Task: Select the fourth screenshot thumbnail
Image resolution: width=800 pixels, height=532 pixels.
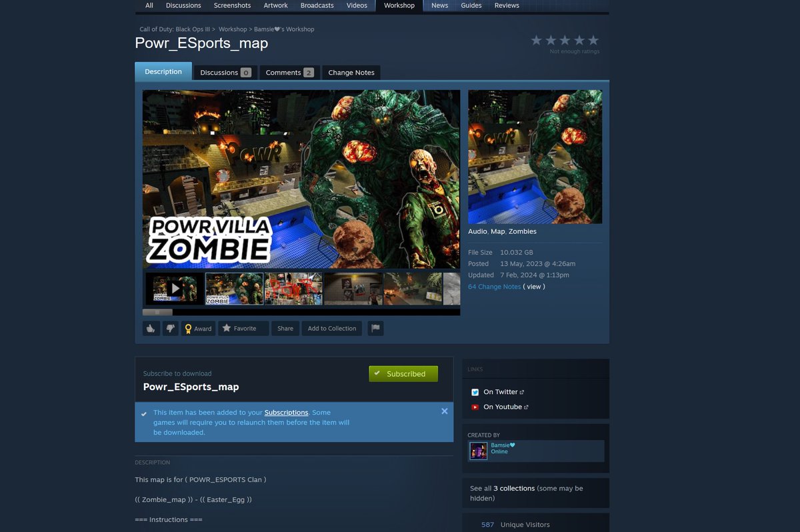Action: 353,289
